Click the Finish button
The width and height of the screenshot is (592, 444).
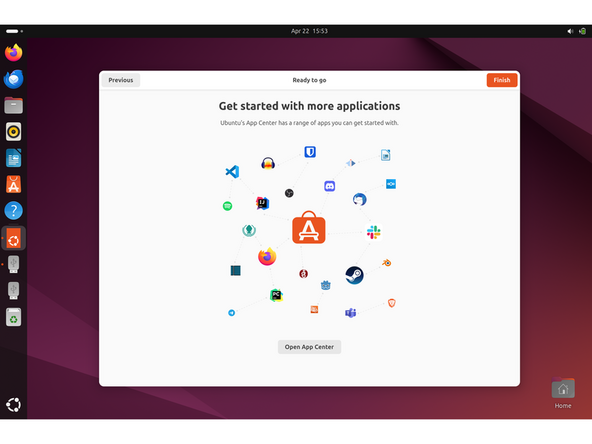[x=501, y=80]
